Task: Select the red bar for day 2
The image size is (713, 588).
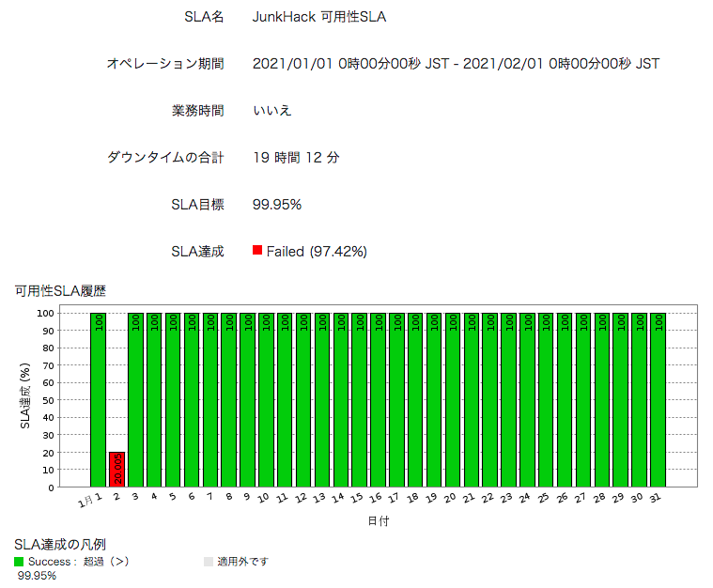Action: pyautogui.click(x=116, y=469)
